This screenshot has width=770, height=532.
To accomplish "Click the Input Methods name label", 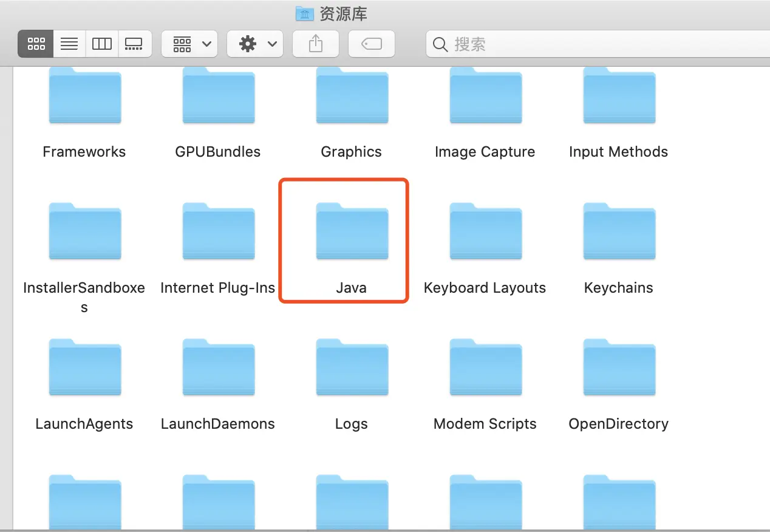I will click(x=619, y=152).
